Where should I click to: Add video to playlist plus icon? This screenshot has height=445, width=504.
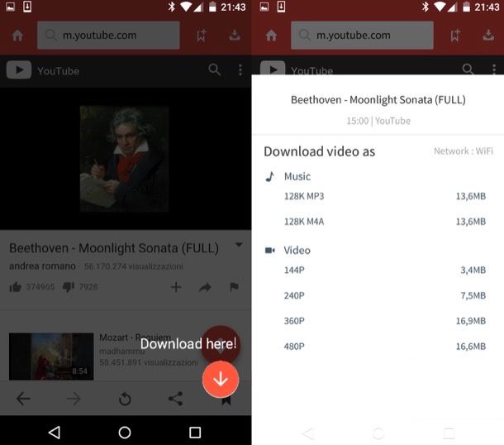point(176,287)
